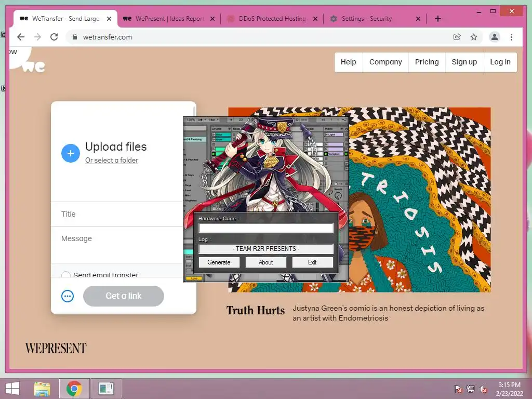532x399 pixels.
Task: Click the Action Center flag tray icon
Action: click(x=458, y=389)
